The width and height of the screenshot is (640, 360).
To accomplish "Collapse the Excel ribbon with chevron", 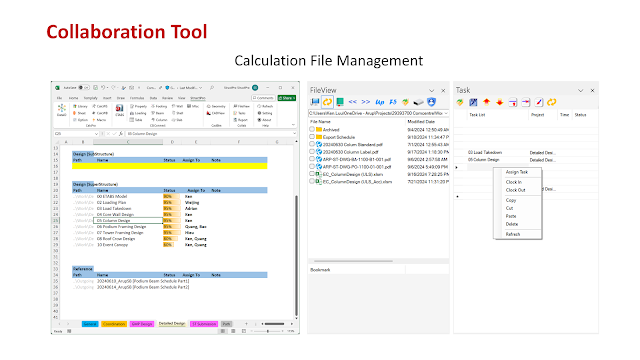I will pos(293,124).
